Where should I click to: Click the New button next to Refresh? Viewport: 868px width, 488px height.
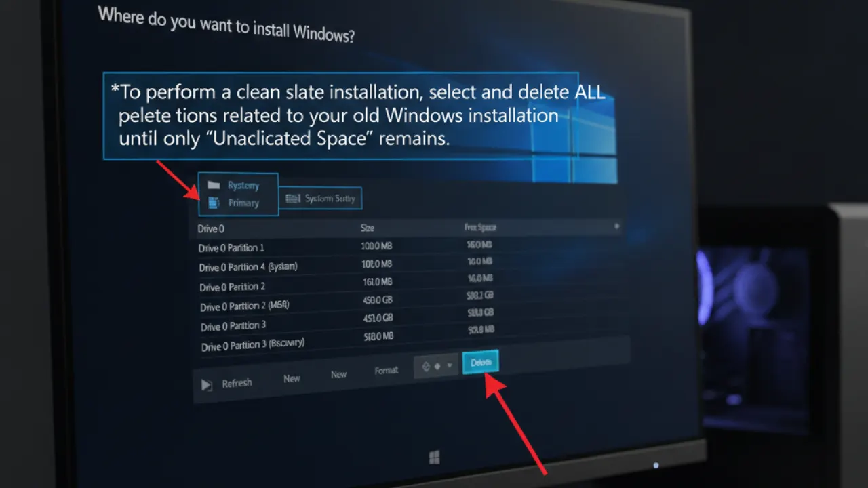(292, 379)
